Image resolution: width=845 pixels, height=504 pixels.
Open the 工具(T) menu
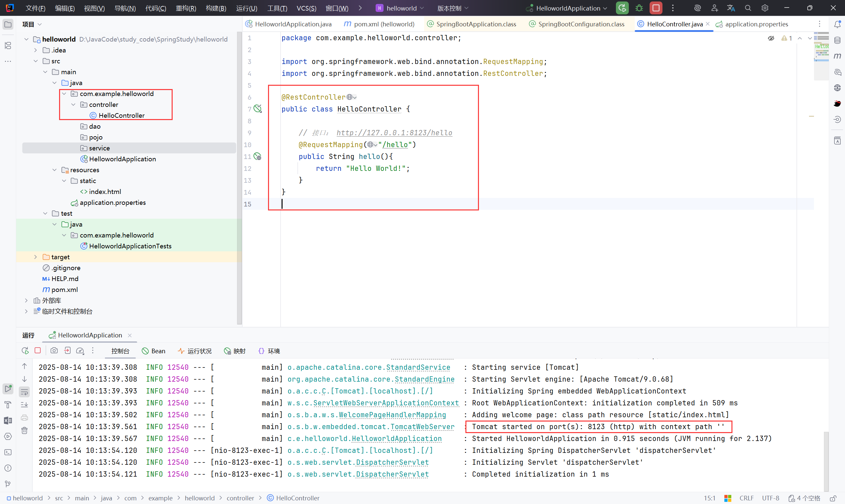click(x=277, y=8)
